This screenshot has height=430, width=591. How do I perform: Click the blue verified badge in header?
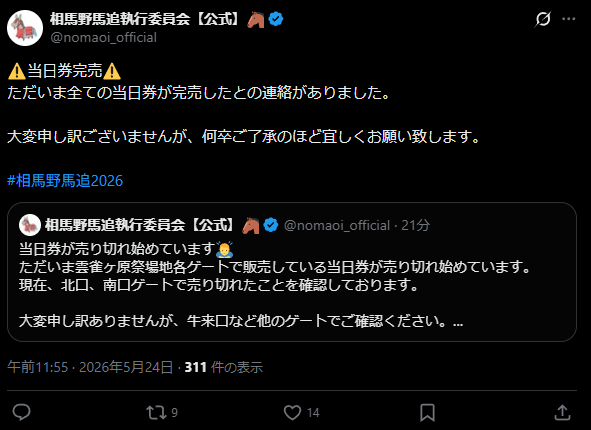(276, 19)
